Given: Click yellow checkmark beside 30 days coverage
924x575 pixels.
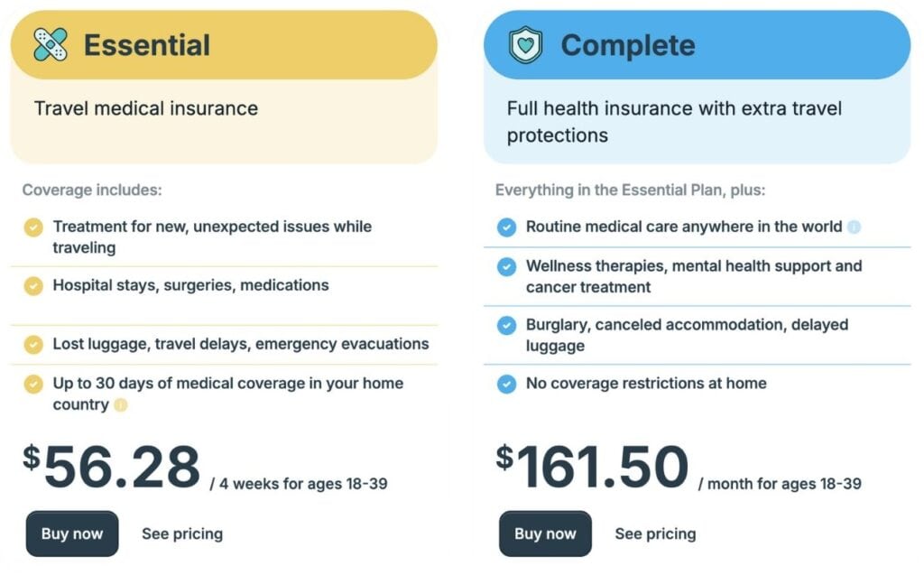Looking at the screenshot, I should click(33, 384).
